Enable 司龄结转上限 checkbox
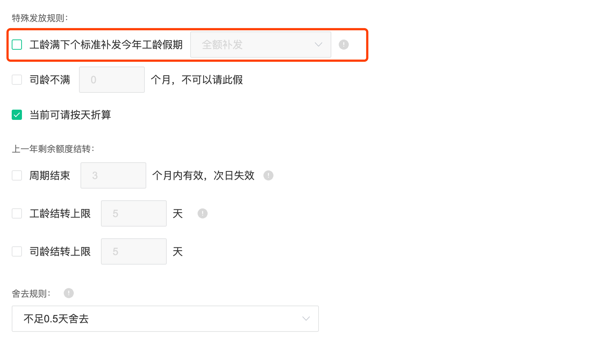Image resolution: width=591 pixels, height=364 pixels. pyautogui.click(x=17, y=251)
